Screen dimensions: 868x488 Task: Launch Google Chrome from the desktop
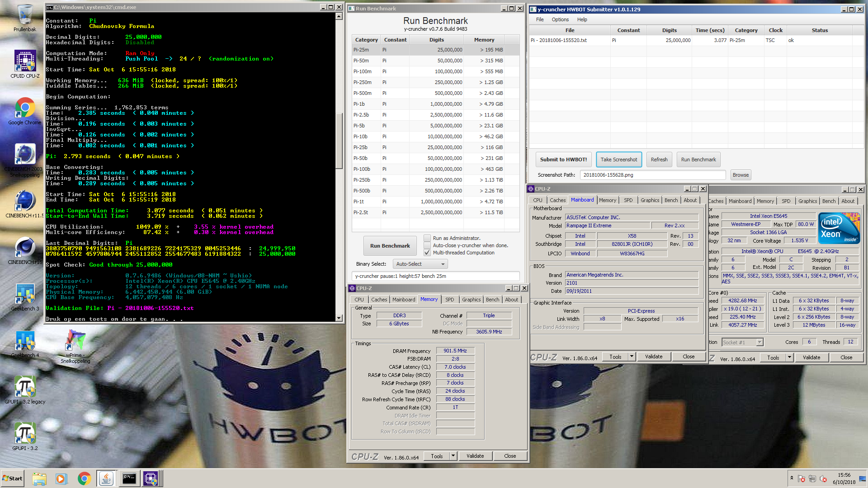point(25,111)
